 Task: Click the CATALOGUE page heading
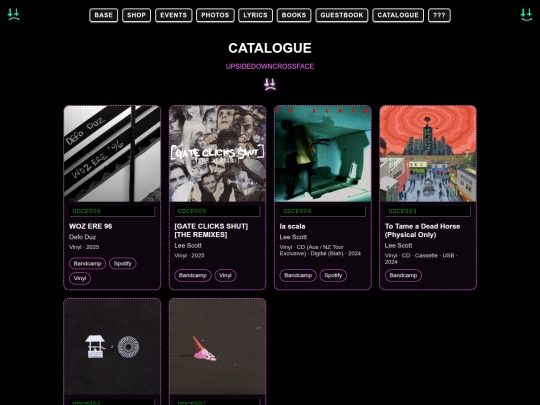click(x=270, y=48)
